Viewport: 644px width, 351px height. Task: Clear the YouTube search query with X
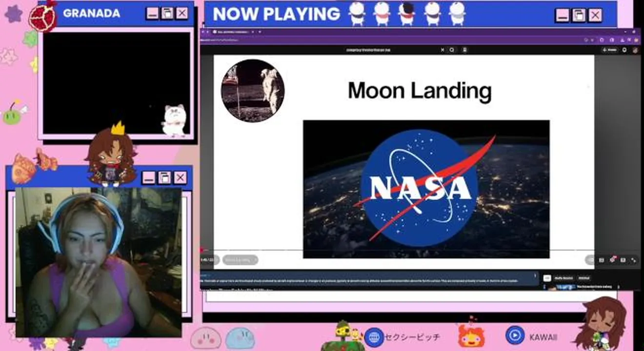443,50
